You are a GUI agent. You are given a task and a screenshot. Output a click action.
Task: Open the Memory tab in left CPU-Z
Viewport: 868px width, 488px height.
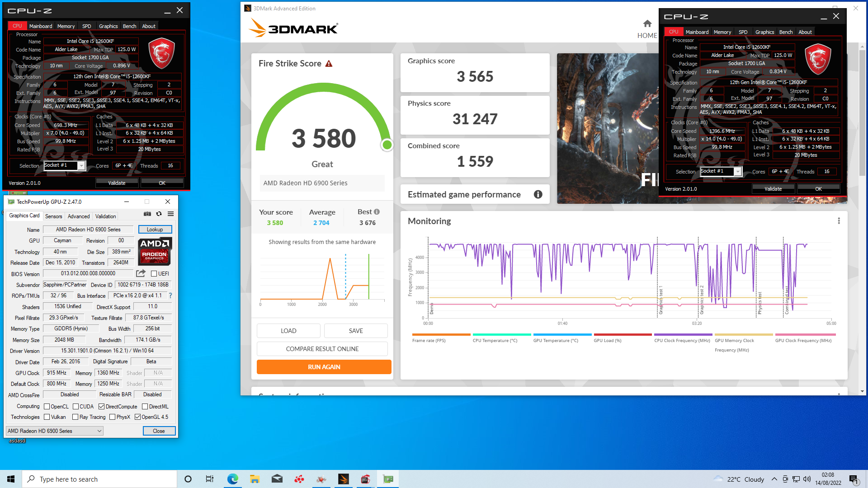[66, 26]
